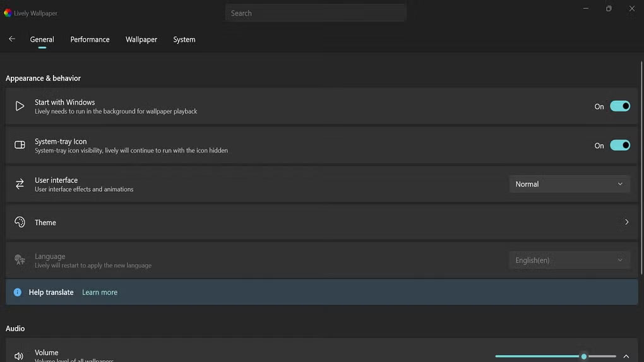Open the English(en) language dropdown
The width and height of the screenshot is (644, 362).
(x=569, y=260)
